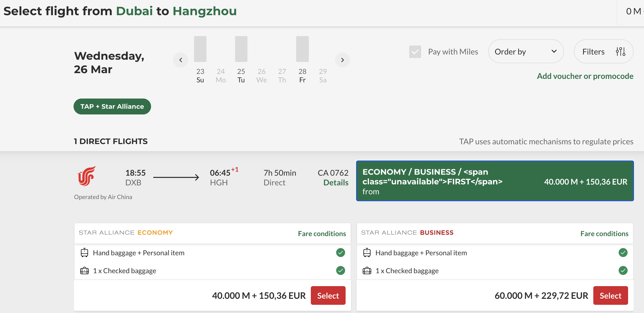Click duration 7h 50min Direct
This screenshot has width=644, height=313.
coord(280,178)
